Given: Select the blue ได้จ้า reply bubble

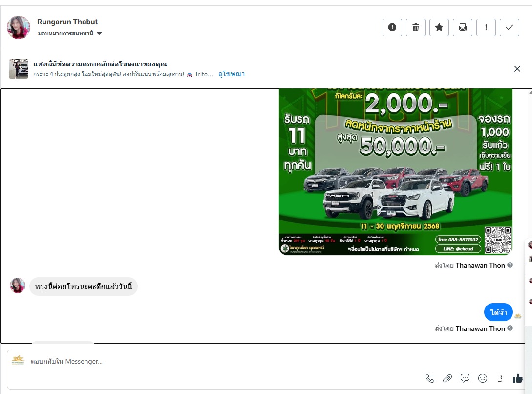Looking at the screenshot, I should 498,312.
